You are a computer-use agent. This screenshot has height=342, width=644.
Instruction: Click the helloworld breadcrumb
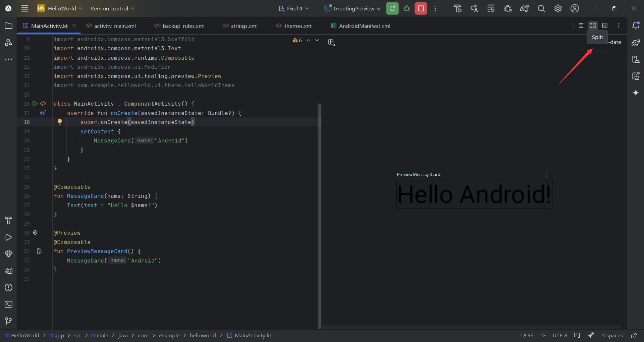tap(203, 335)
